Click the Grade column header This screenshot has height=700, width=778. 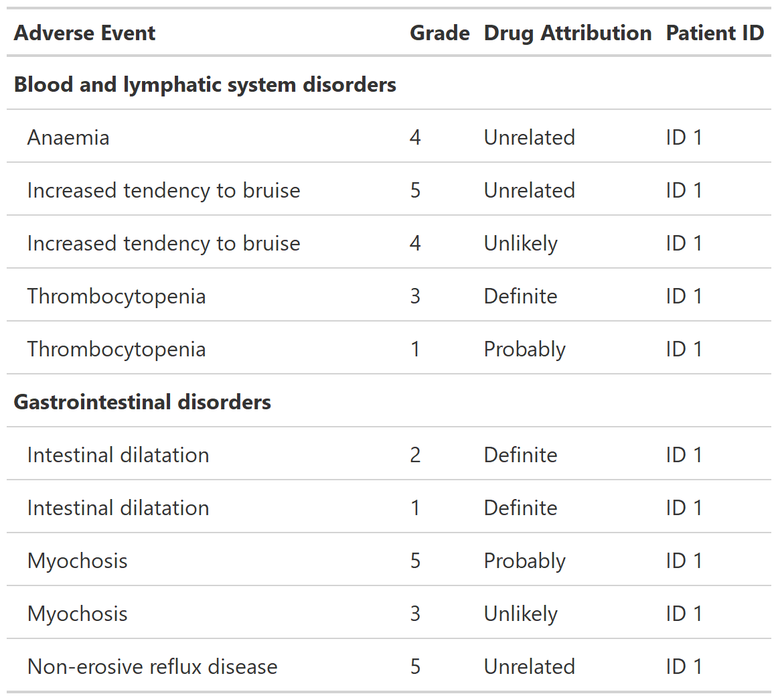coord(439,33)
